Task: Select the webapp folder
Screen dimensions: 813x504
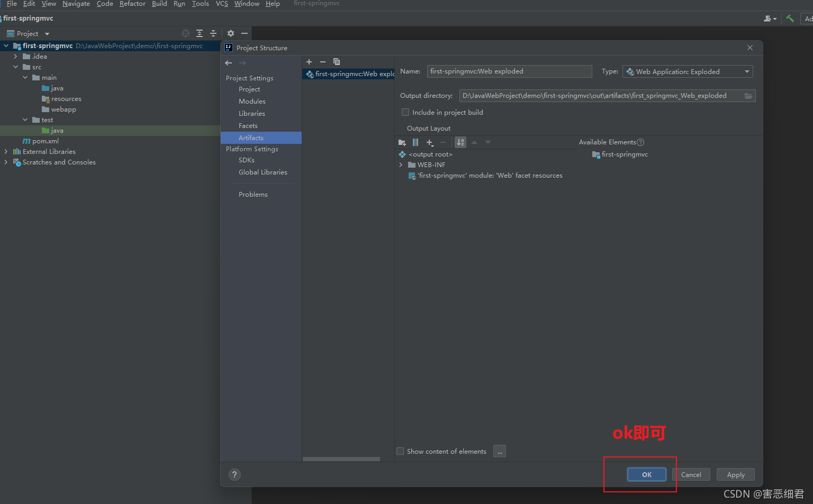Action: [59, 109]
